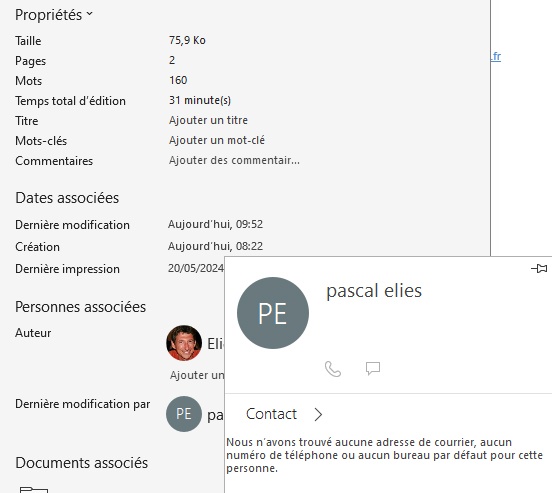Screen dimensions: 552x493
Task: Click the phone call icon in contact card
Action: tap(333, 369)
